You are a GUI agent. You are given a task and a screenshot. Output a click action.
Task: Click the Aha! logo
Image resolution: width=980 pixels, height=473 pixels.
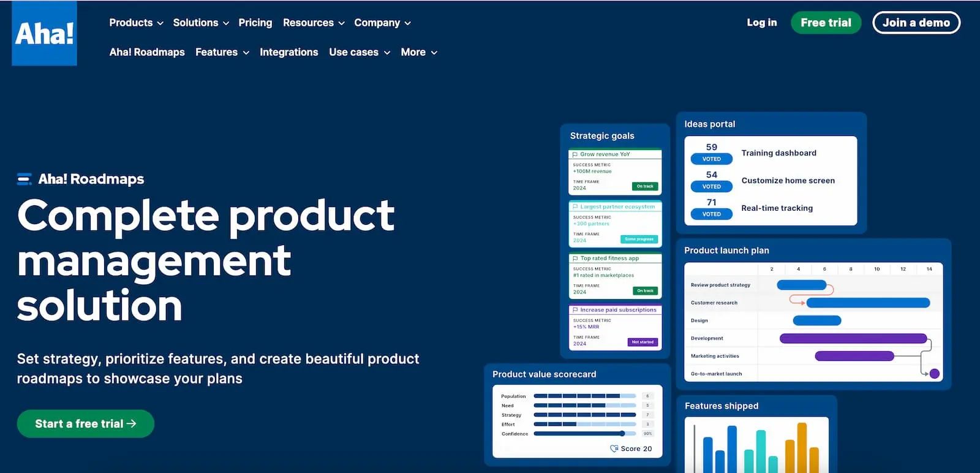point(44,33)
